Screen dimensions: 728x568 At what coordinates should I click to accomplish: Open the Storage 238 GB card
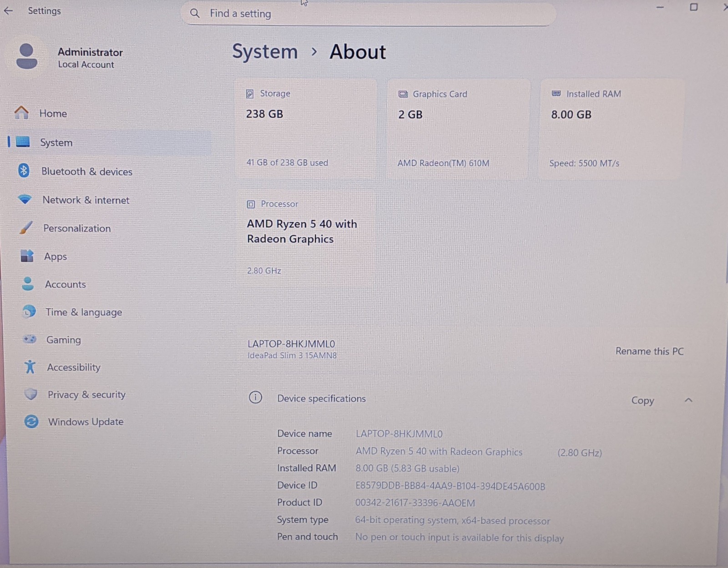[306, 129]
